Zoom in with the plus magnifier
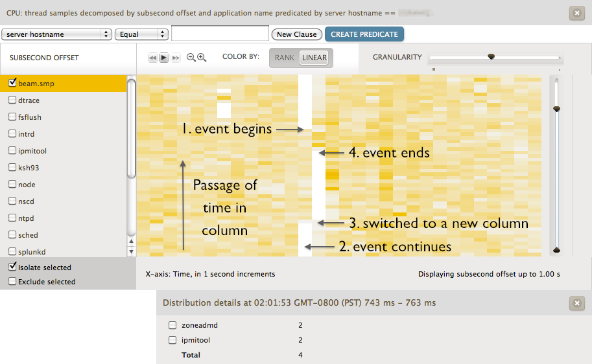This screenshot has height=364, width=592. click(202, 58)
